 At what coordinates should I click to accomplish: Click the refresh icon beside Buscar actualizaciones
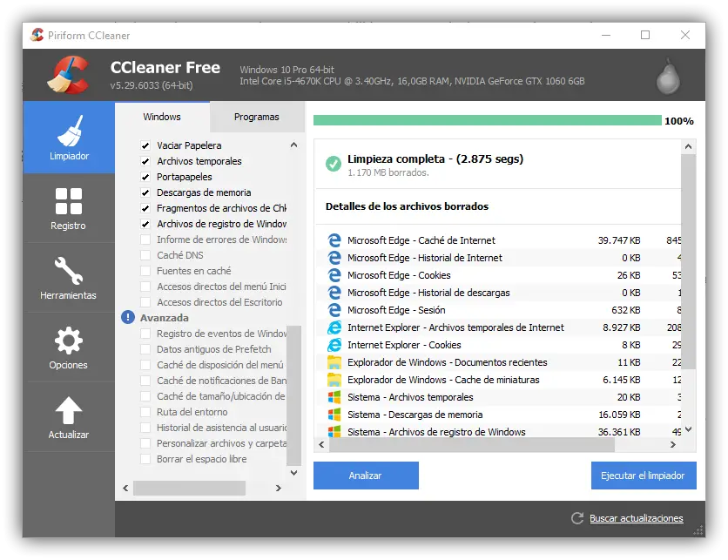(x=577, y=518)
